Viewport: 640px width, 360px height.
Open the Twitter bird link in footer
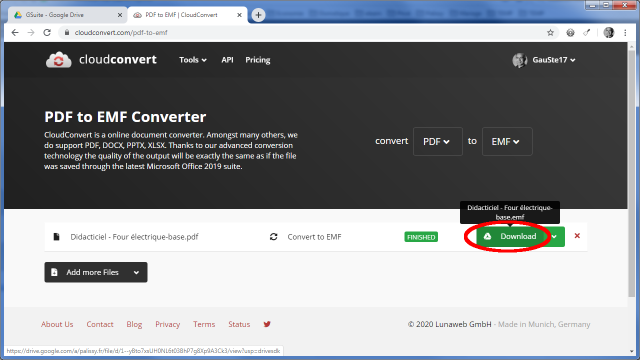tap(267, 324)
